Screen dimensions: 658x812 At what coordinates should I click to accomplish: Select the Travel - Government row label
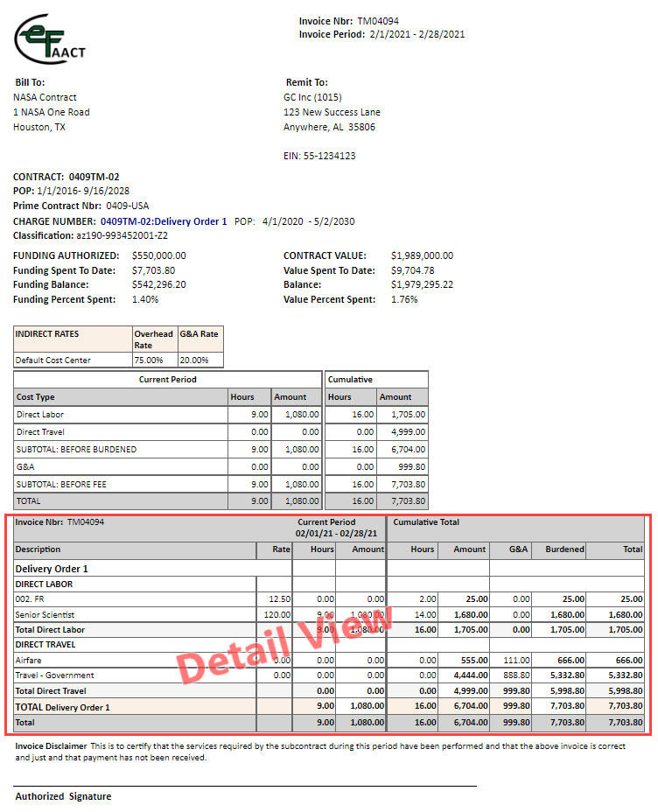[x=55, y=675]
